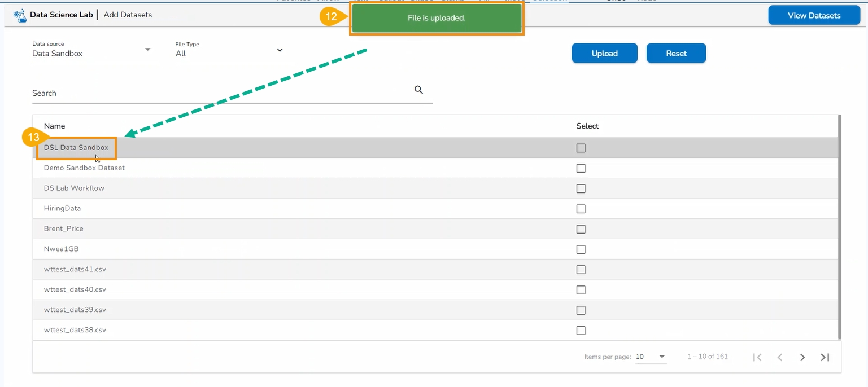This screenshot has width=868, height=387.
Task: Go to the previous page of datasets
Action: coord(780,357)
